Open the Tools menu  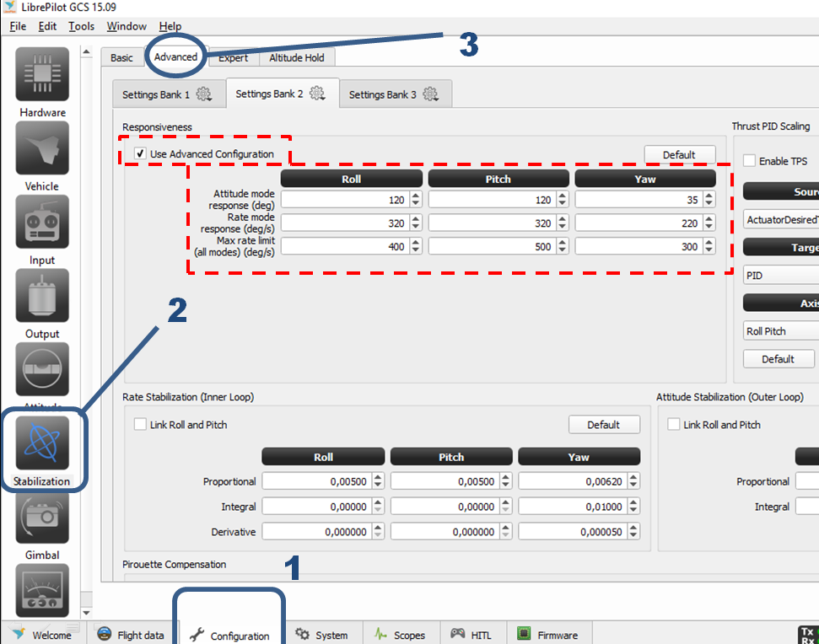pyautogui.click(x=81, y=26)
